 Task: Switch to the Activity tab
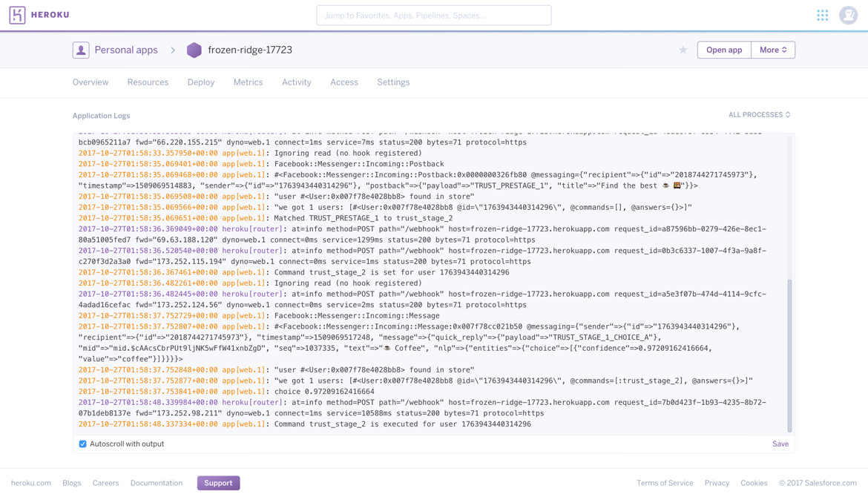point(297,82)
